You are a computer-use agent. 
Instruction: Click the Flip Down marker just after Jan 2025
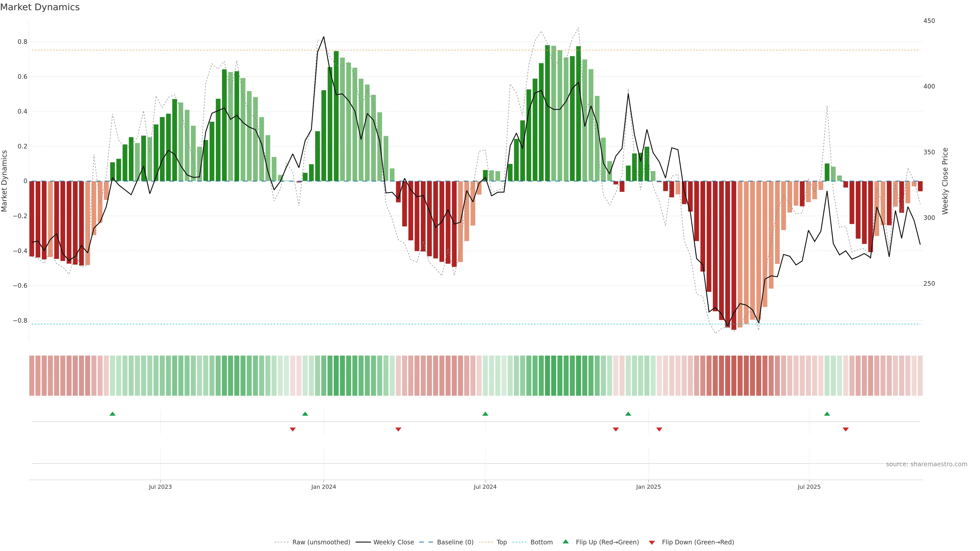point(659,429)
